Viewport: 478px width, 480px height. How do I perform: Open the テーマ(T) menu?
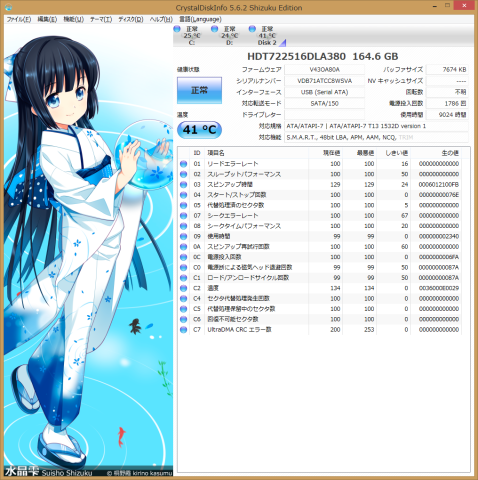pos(101,19)
